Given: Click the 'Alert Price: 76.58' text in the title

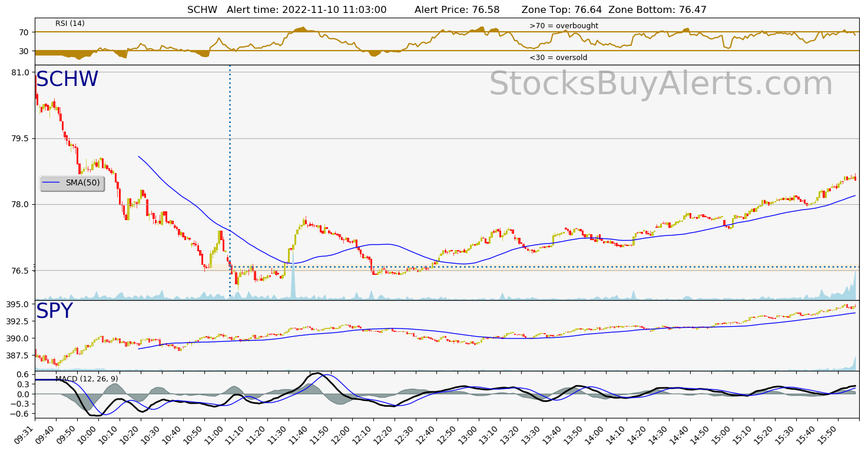Looking at the screenshot, I should 457,10.
